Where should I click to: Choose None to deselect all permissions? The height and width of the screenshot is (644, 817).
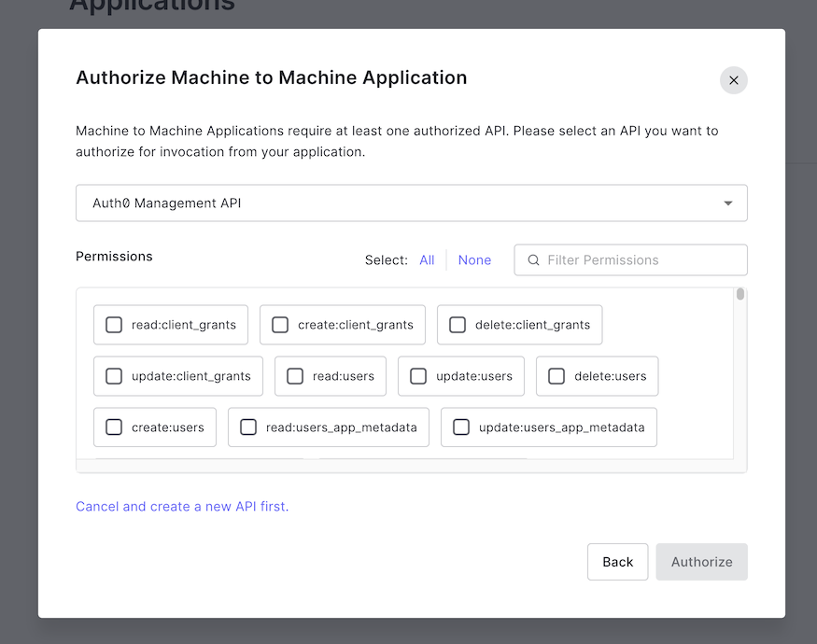[474, 260]
